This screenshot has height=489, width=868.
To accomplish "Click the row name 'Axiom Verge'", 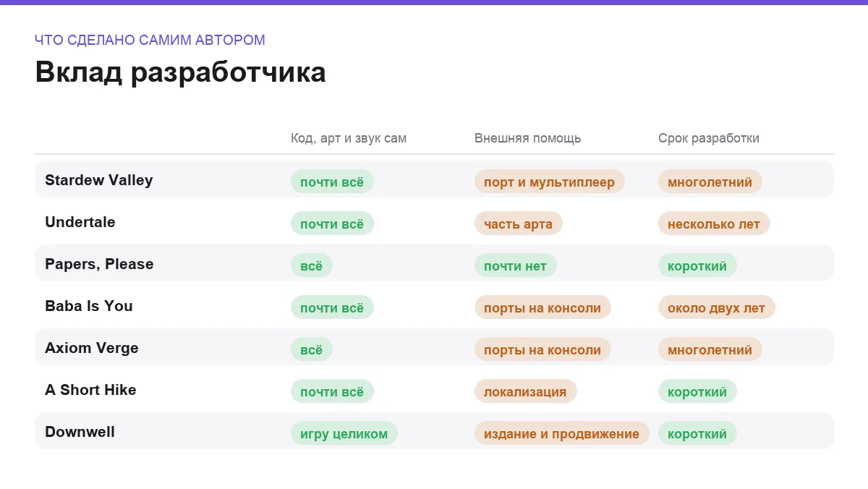I will click(x=92, y=348).
